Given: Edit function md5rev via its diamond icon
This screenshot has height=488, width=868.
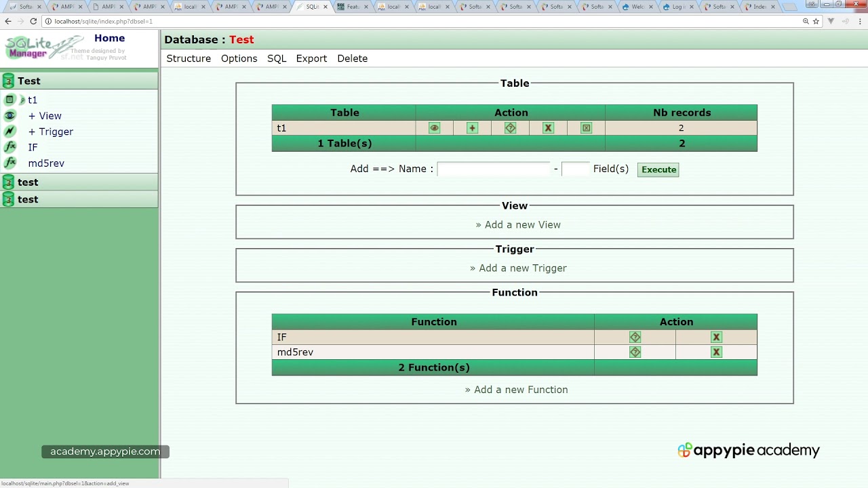Looking at the screenshot, I should pos(635,352).
